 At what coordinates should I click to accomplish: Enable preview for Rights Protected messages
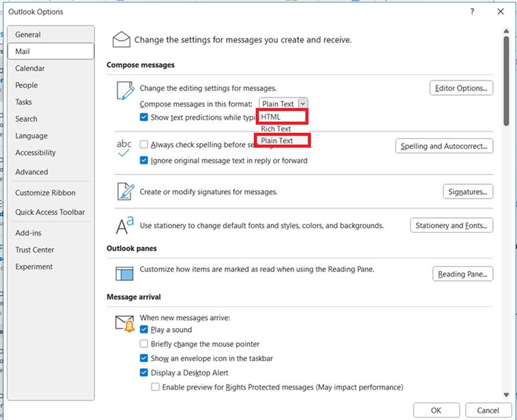(155, 386)
